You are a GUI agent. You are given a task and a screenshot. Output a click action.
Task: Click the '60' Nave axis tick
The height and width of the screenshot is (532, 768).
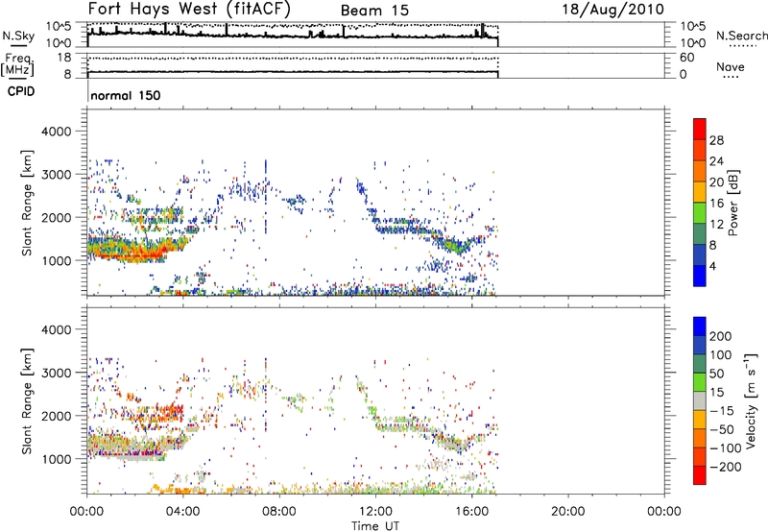[686, 58]
